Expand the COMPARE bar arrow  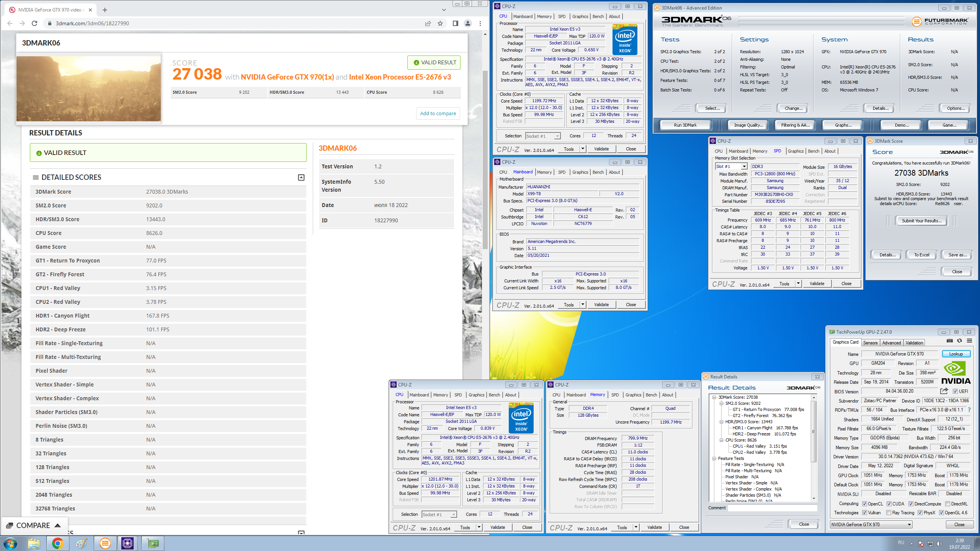tap(58, 525)
